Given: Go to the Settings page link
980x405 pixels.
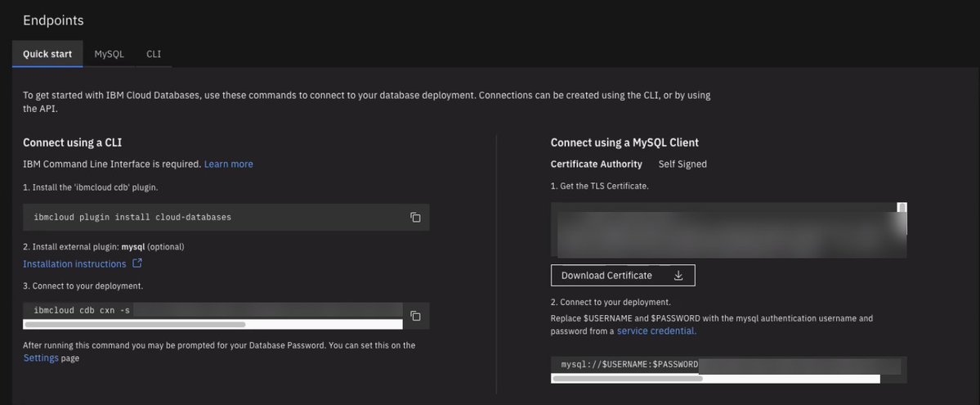Looking at the screenshot, I should 41,358.
